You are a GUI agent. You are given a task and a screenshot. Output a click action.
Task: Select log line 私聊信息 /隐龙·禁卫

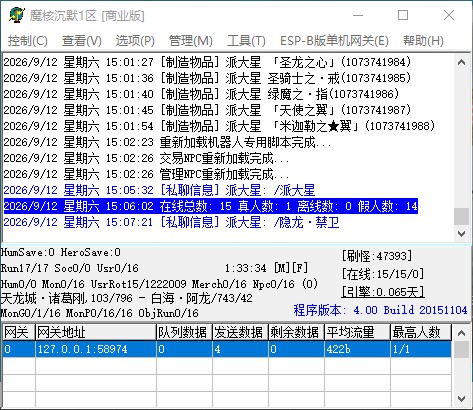click(171, 222)
